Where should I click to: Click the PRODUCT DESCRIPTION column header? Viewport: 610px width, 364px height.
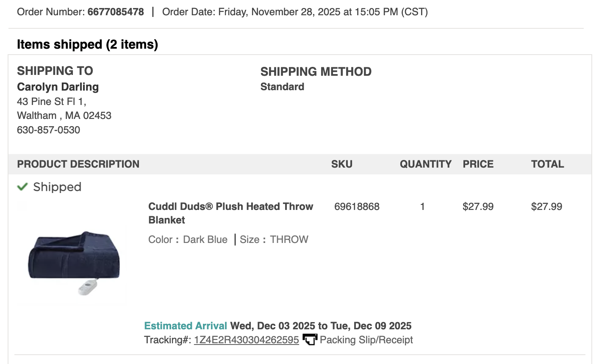(78, 164)
